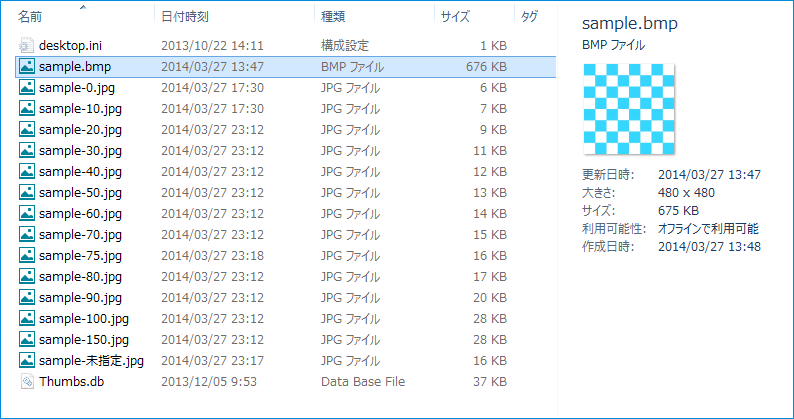Screen dimensions: 794x419
Task: Click the sample-0.jpg file icon
Action: pos(27,88)
